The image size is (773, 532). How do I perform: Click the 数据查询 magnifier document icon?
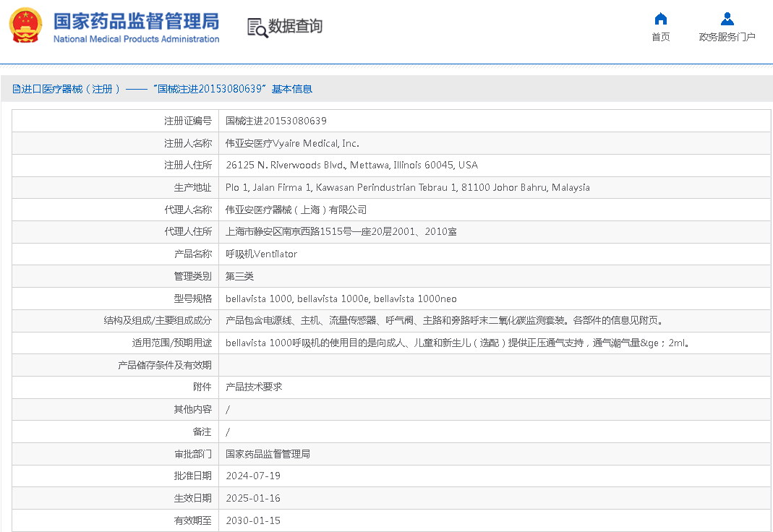coord(257,27)
